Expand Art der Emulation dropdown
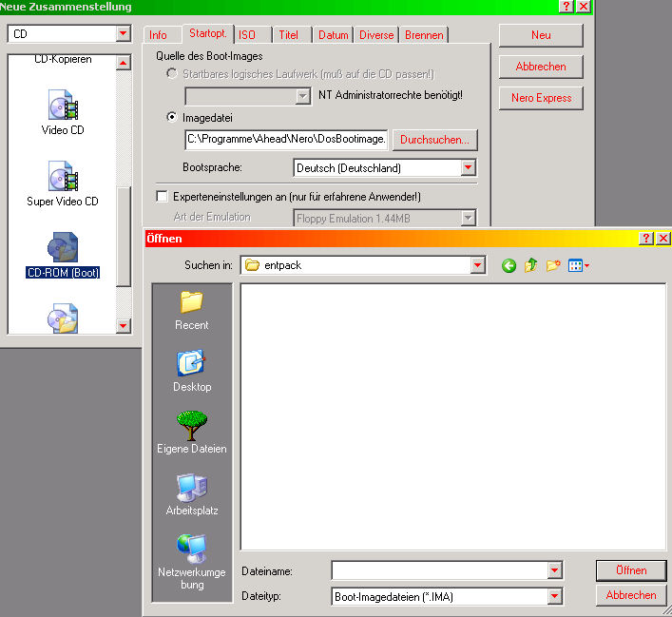This screenshot has height=617, width=672. tap(469, 218)
